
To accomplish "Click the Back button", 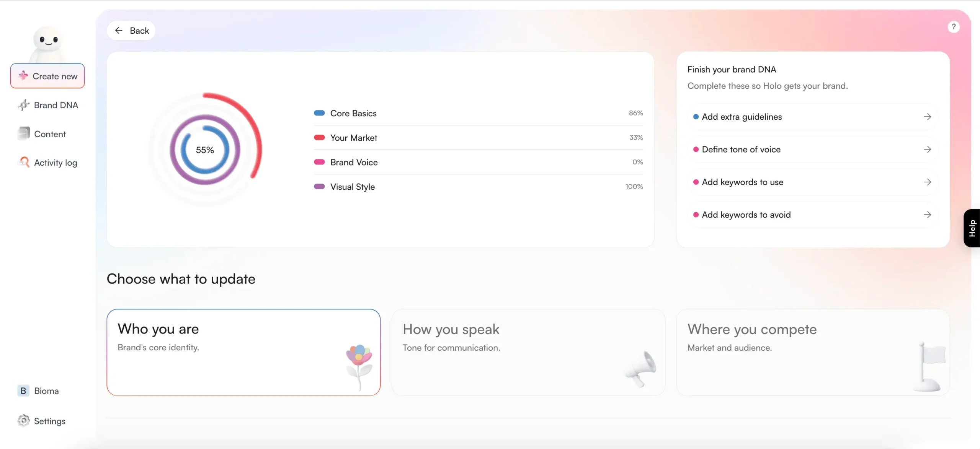I will 131,30.
